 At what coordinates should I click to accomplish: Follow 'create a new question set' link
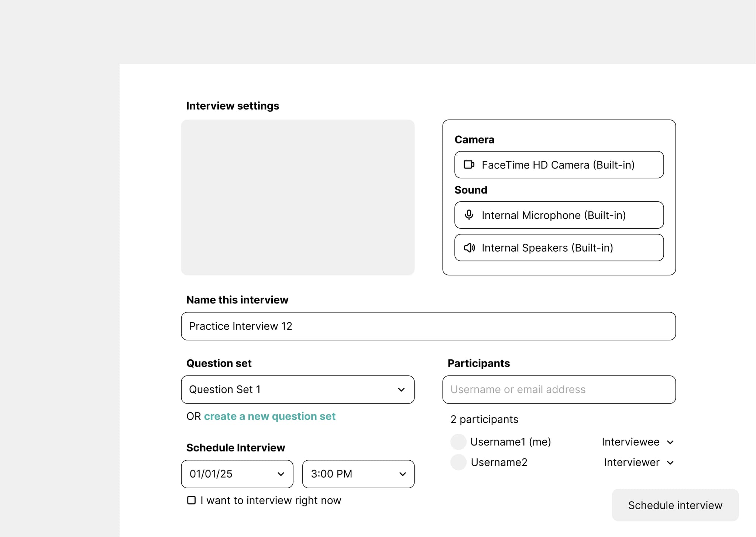269,416
